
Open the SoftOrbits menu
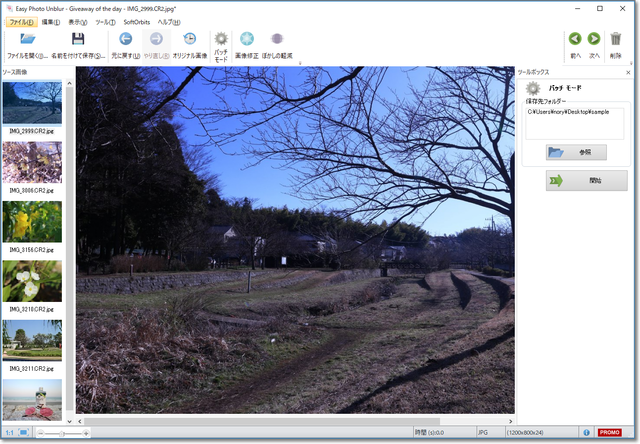137,21
